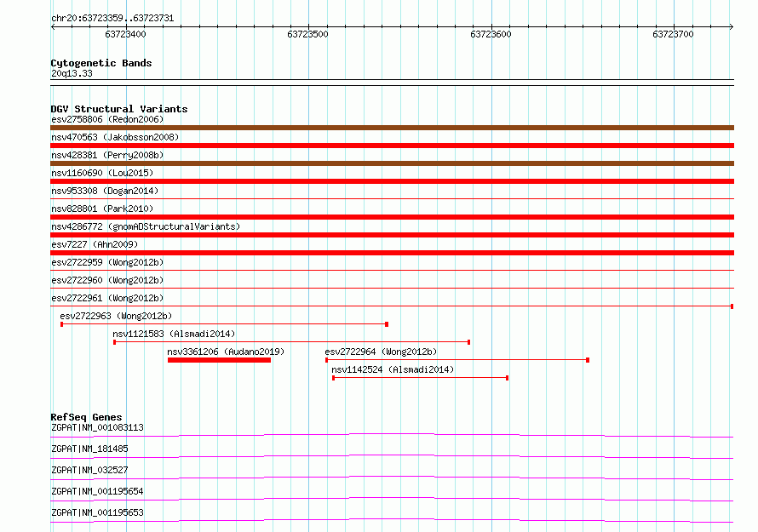Click the right end marker of esv2722963
This screenshot has width=758, height=532.
pyautogui.click(x=387, y=324)
